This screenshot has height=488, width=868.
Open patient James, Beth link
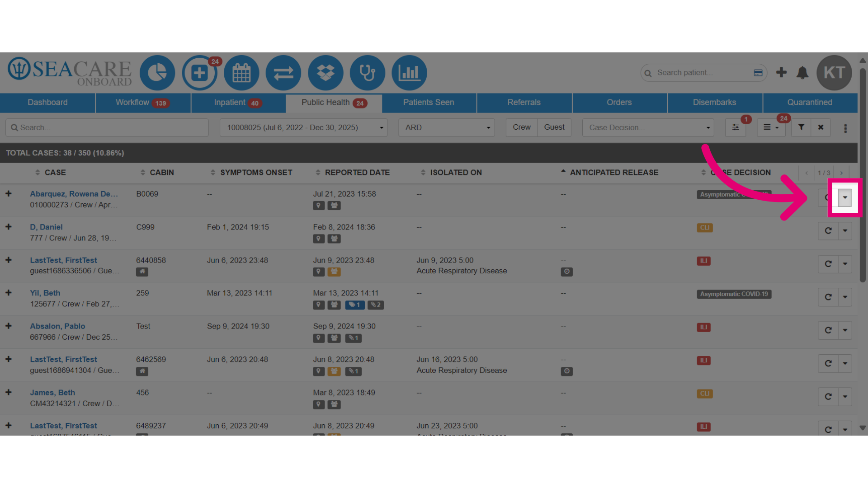coord(52,393)
